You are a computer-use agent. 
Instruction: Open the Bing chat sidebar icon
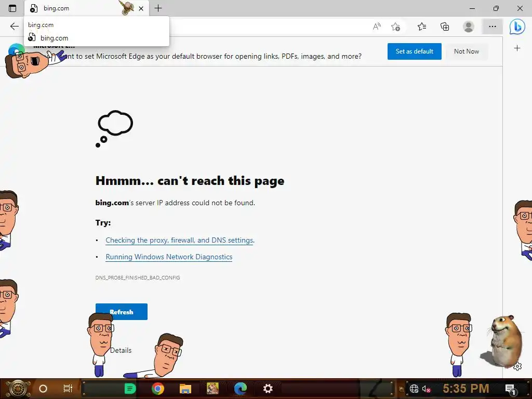pyautogui.click(x=517, y=26)
